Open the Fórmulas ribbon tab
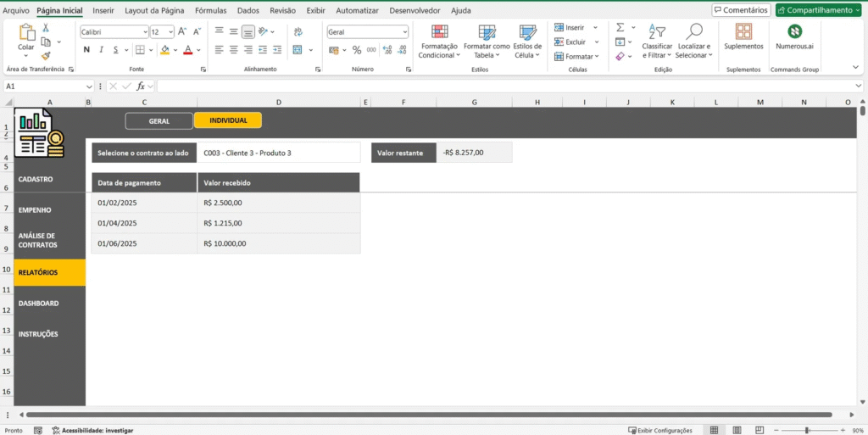Screen dimensions: 868x435 coord(210,10)
